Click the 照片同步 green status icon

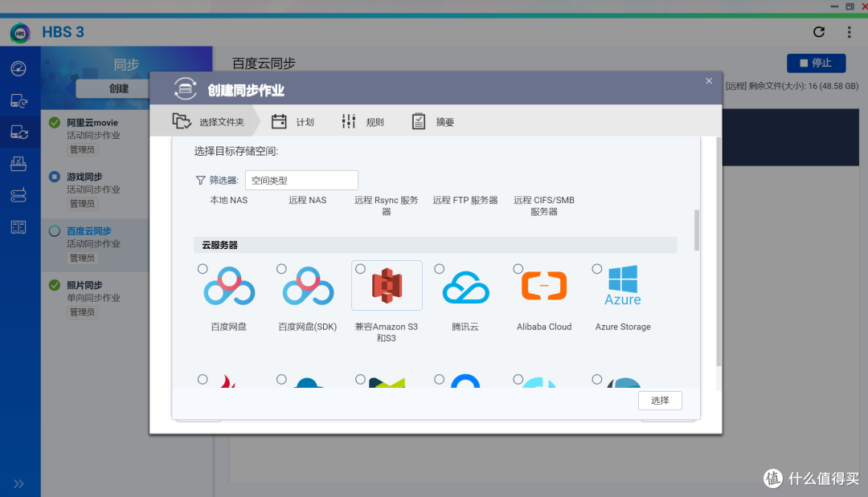pyautogui.click(x=55, y=285)
